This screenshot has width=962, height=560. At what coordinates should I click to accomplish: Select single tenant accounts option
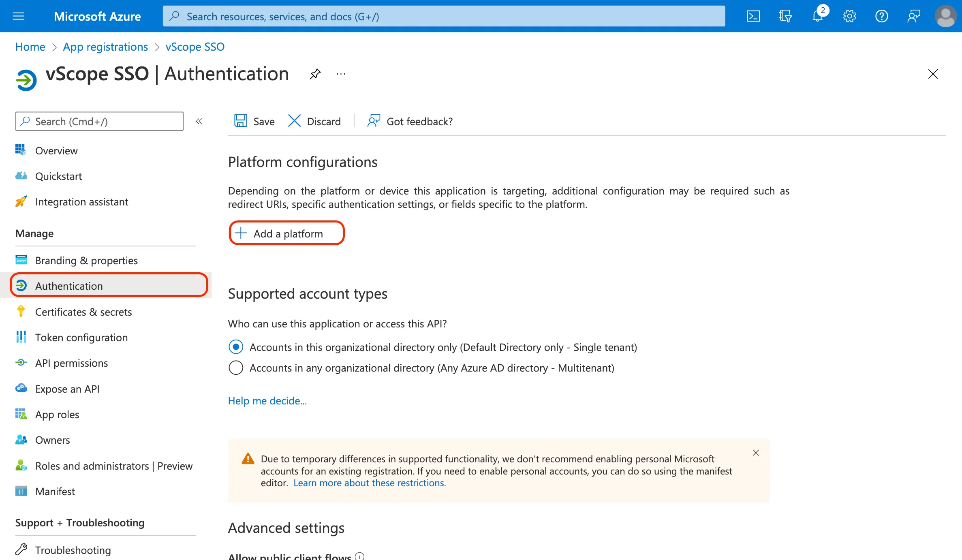236,347
